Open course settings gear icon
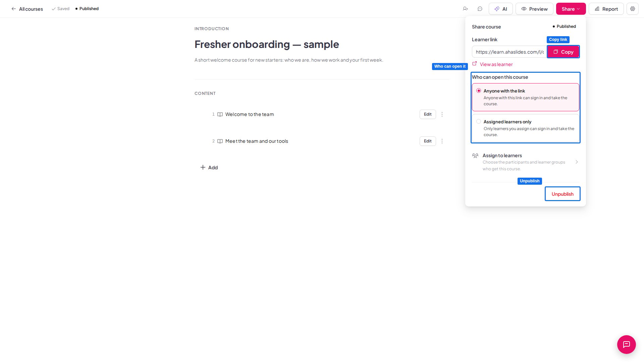 pos(632,9)
